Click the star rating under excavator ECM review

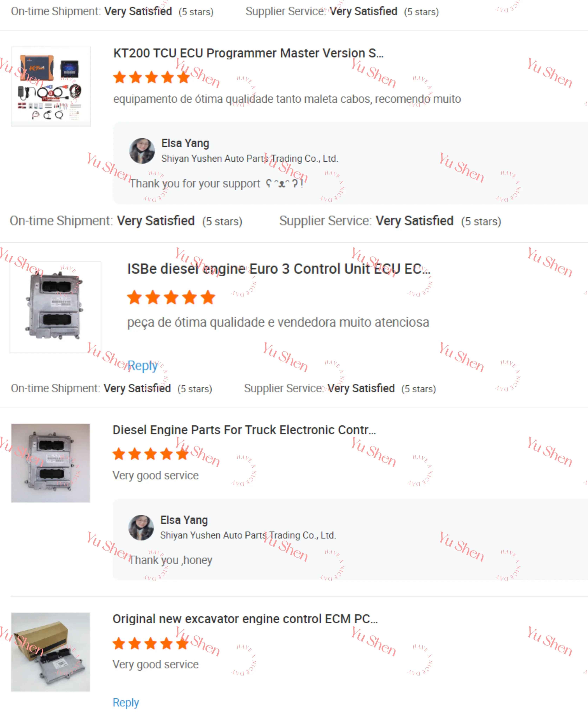click(x=151, y=643)
